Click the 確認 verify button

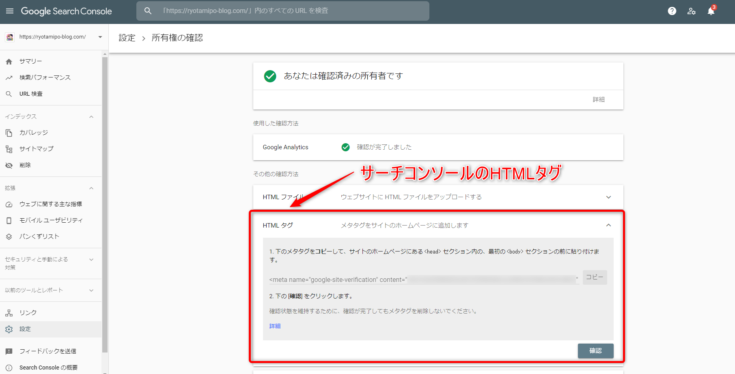point(595,351)
